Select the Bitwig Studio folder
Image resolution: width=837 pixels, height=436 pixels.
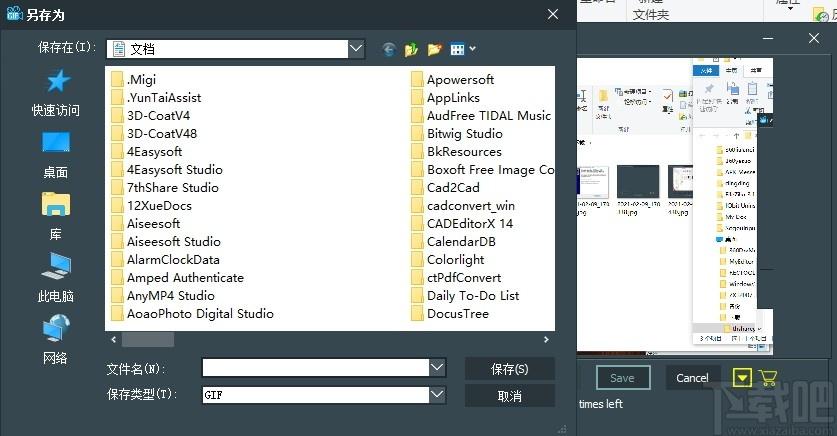pos(457,133)
